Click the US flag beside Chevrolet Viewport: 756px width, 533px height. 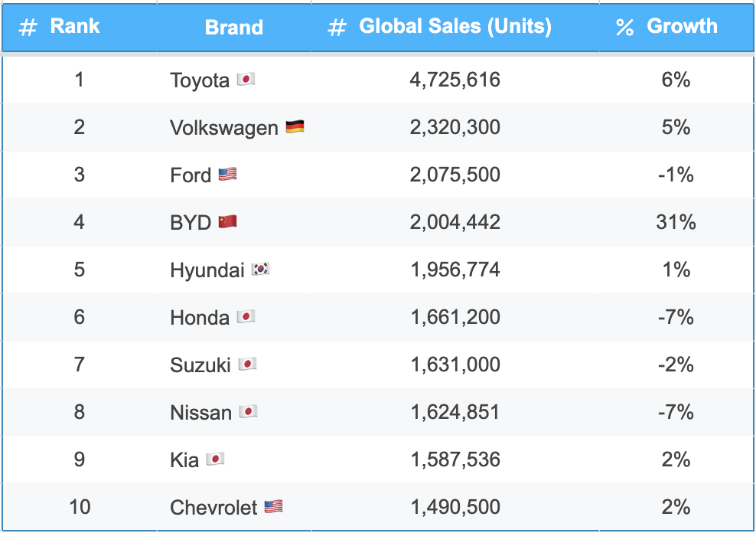point(273,507)
